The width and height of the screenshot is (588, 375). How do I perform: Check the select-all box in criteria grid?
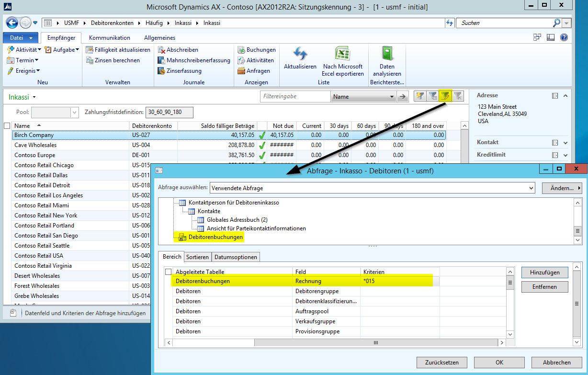click(x=168, y=272)
